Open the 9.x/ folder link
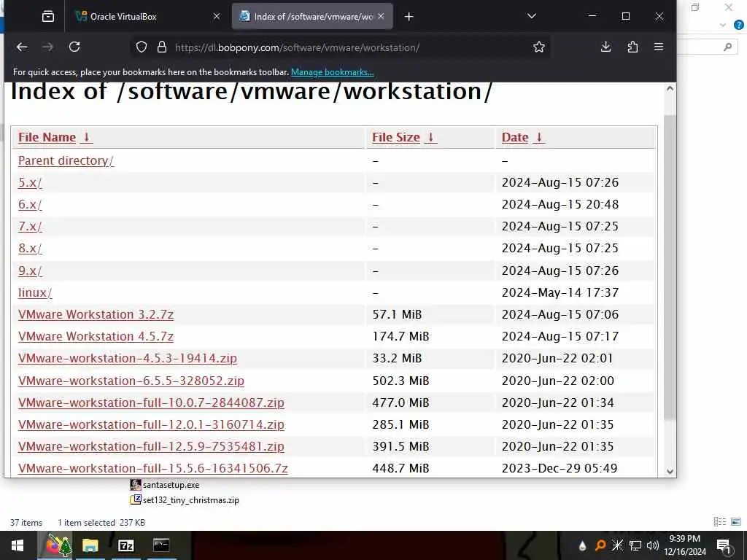This screenshot has width=747, height=560. pos(30,271)
